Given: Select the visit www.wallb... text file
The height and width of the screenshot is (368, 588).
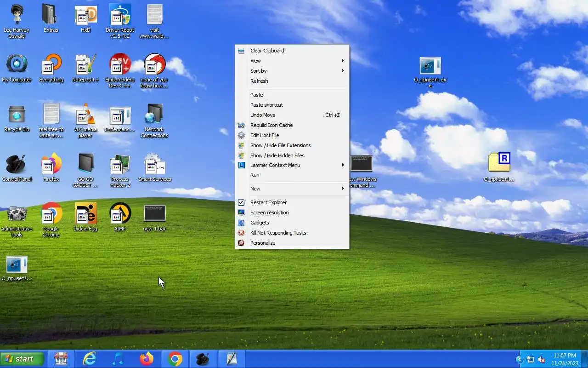Looking at the screenshot, I should pyautogui.click(x=154, y=21).
